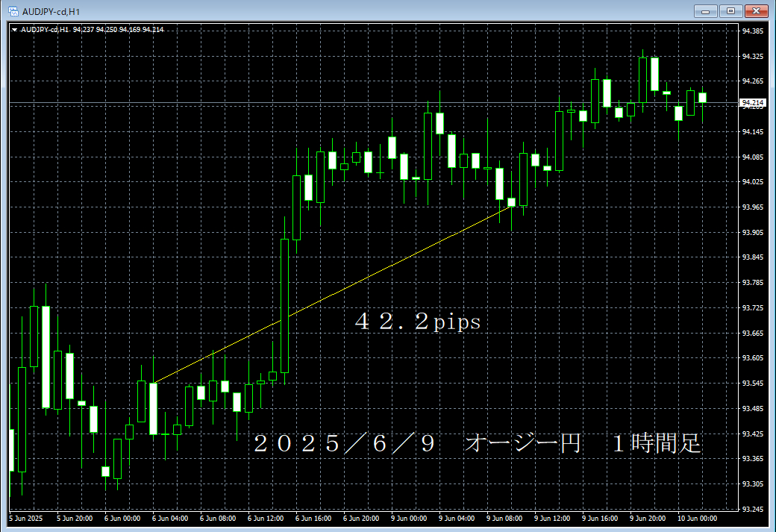The width and height of the screenshot is (776, 532).
Task: Expand the triangle next to AUDJPY-cd,H1 chart label
Action: [x=15, y=30]
